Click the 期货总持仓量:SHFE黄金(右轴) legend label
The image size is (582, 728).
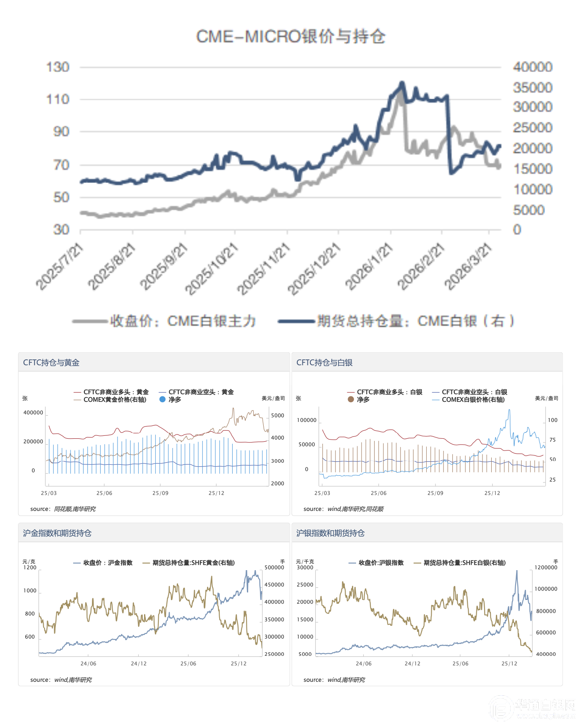coord(193,563)
